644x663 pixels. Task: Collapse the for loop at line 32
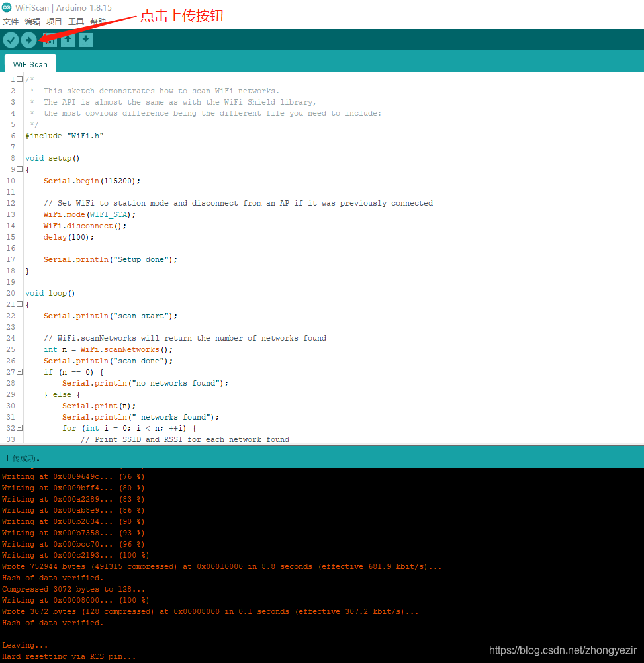pos(19,428)
